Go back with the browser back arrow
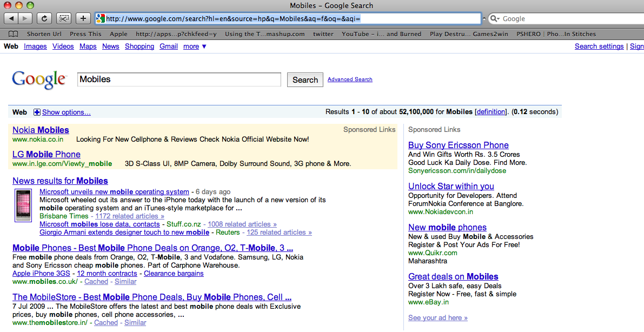 pos(11,18)
